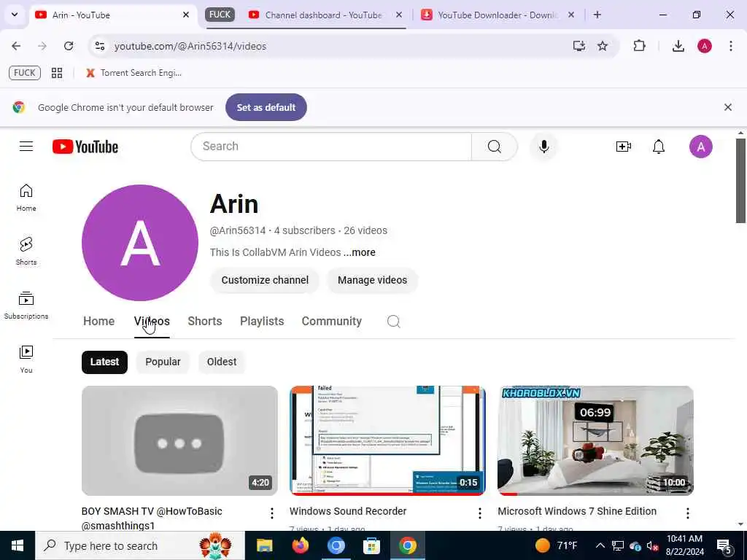Open the BOY SMASH TV thumbnail
Viewport: 747px width, 560px height.
click(179, 441)
